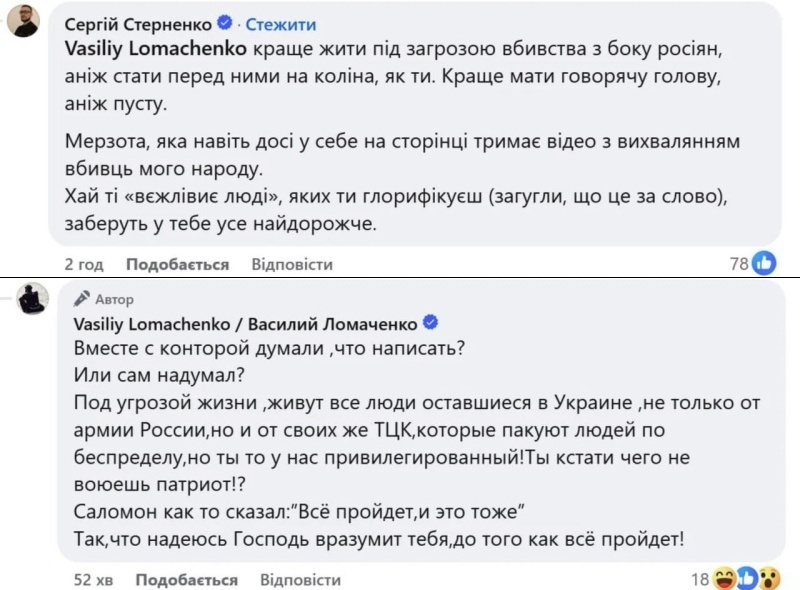Like Стерненко's comment with Подобається

click(x=178, y=264)
